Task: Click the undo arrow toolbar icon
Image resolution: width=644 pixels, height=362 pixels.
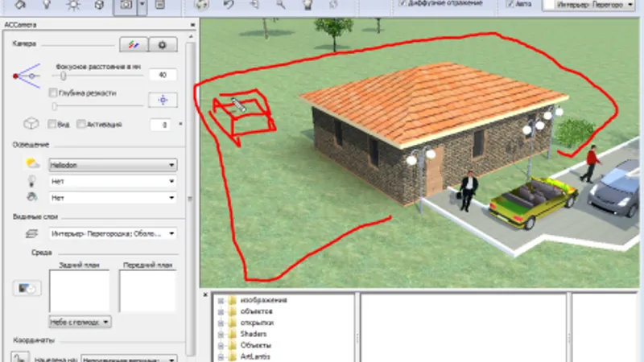Action: coord(229,5)
